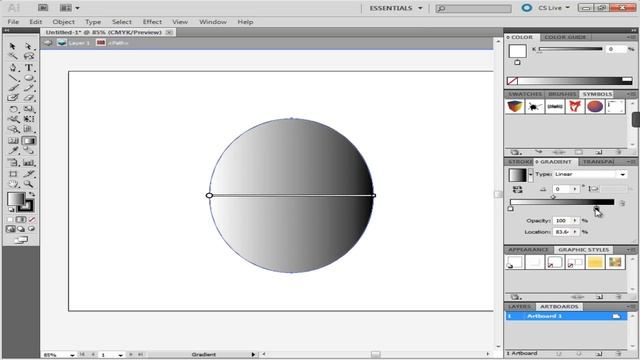Select the Column Graph tool
Viewport: 640px width, 360px height.
coord(28,163)
